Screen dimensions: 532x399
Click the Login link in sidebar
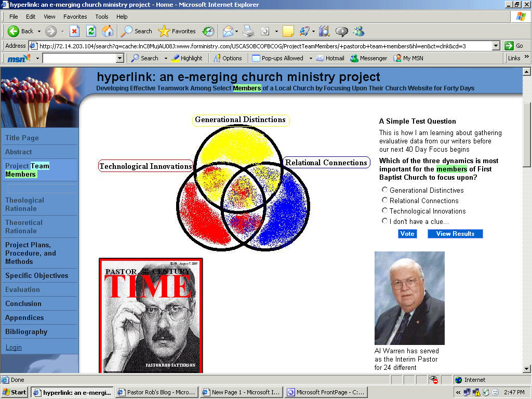point(14,347)
